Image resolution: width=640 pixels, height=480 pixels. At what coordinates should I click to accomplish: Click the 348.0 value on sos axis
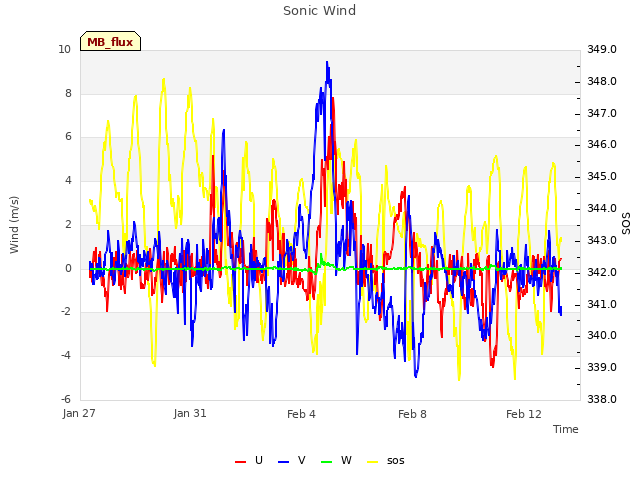602,81
